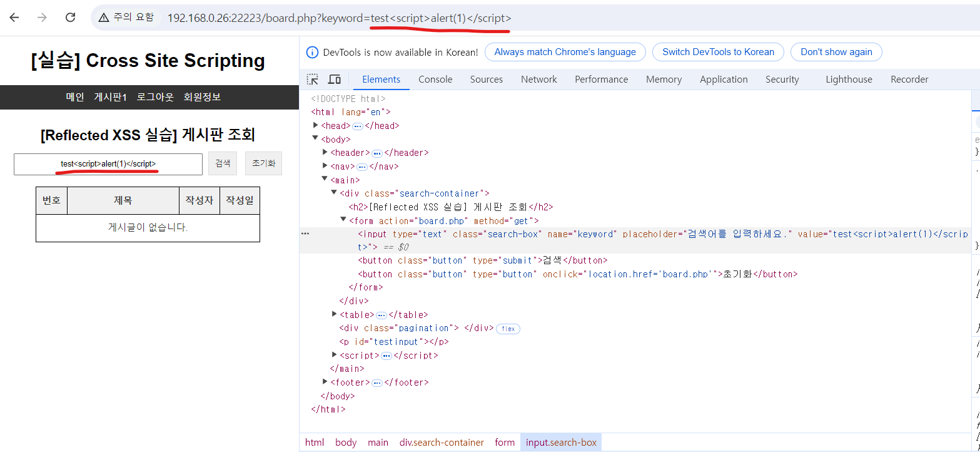Expand the table element node
The width and height of the screenshot is (980, 452).
pos(334,314)
